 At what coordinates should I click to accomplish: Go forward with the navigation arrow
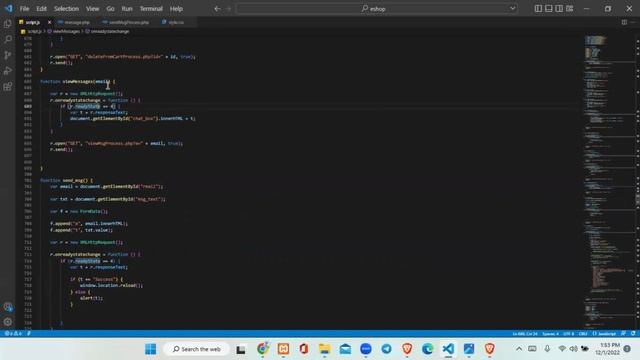[x=228, y=9]
